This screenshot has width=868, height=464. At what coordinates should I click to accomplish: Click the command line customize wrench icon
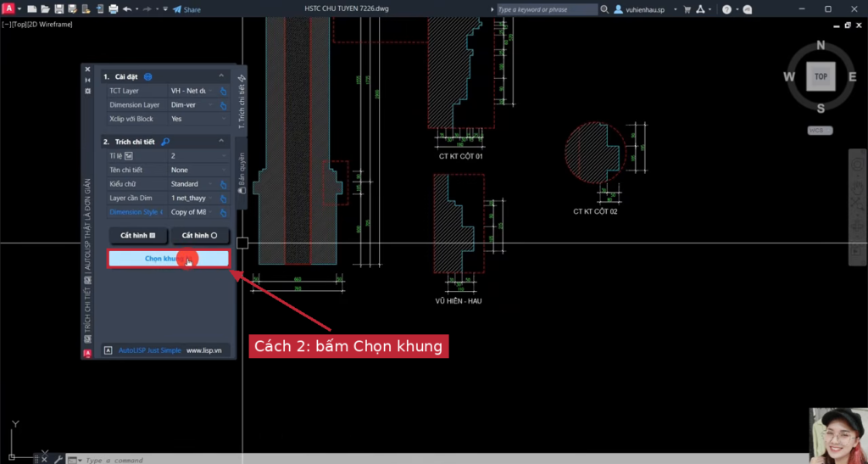tap(58, 460)
